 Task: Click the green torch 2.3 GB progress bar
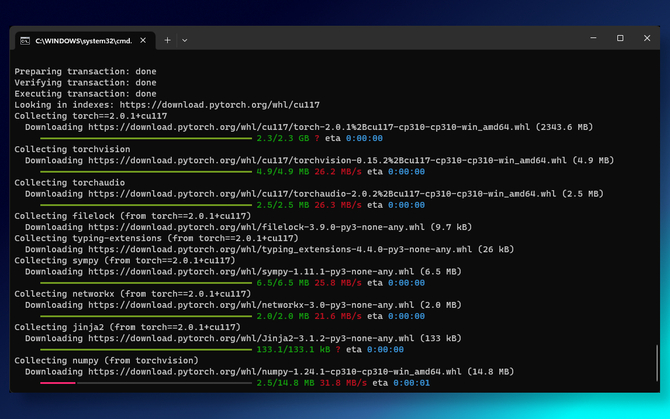pyautogui.click(x=146, y=138)
